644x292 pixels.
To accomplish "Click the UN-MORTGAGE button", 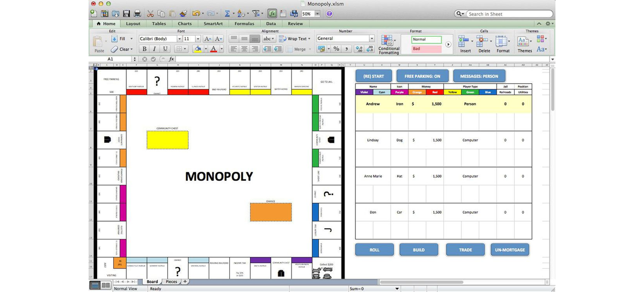I will [x=509, y=250].
